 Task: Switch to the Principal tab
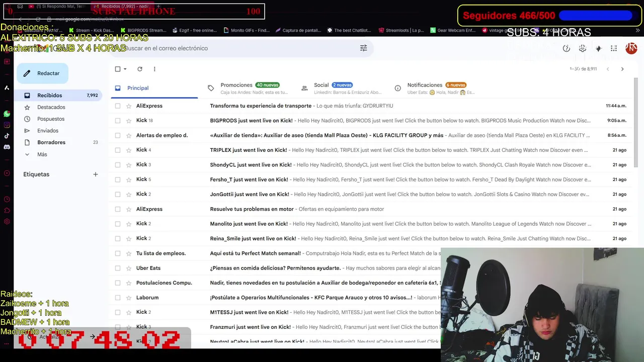coord(154,88)
